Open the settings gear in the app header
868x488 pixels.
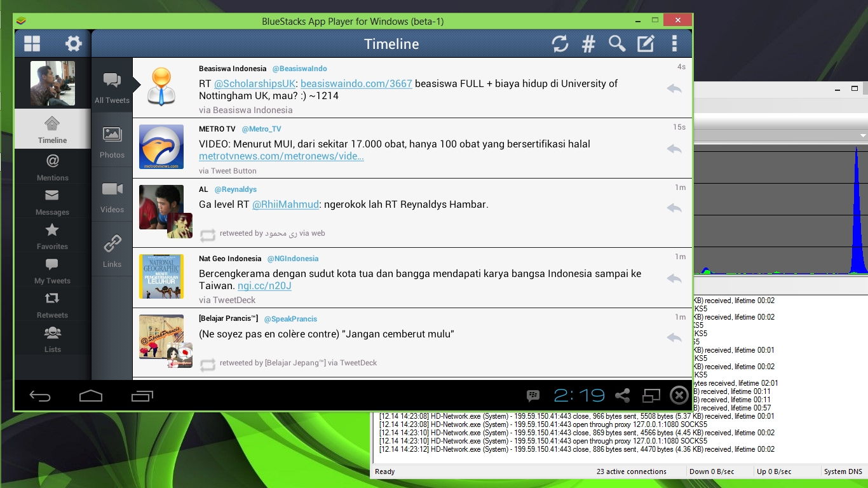74,44
